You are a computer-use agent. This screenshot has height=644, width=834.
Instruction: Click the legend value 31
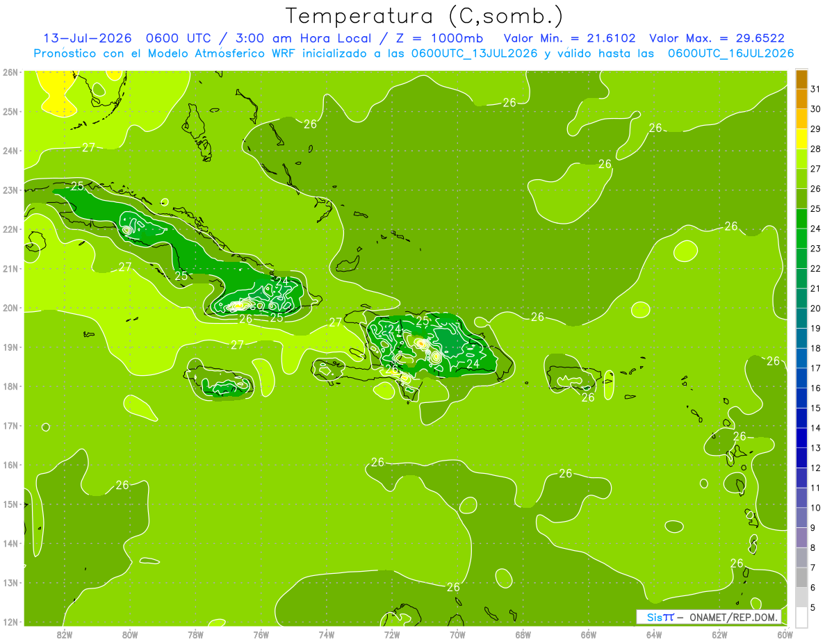click(816, 89)
